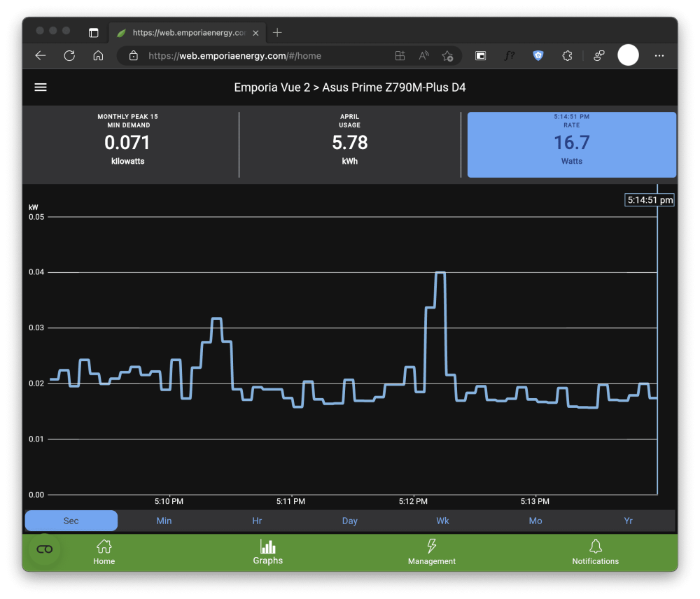Add this page to favorites

coord(447,56)
